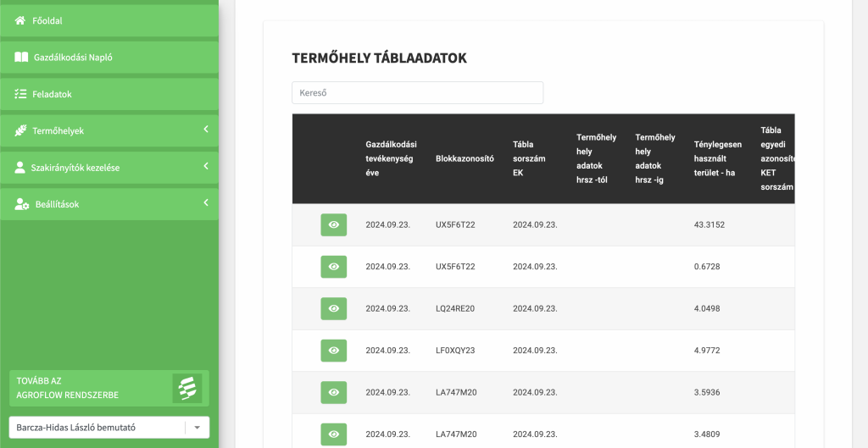Open the Feladatok menu item

click(52, 94)
